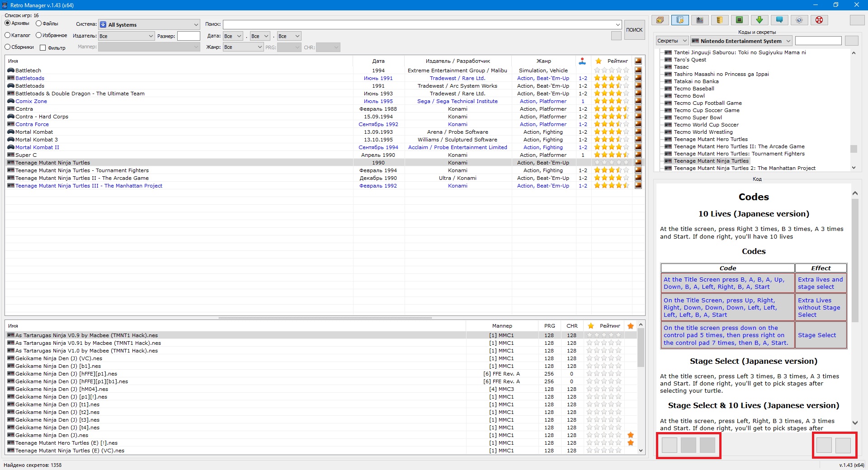Sort games by Рейтинг column header
The width and height of the screenshot is (868, 470).
617,61
